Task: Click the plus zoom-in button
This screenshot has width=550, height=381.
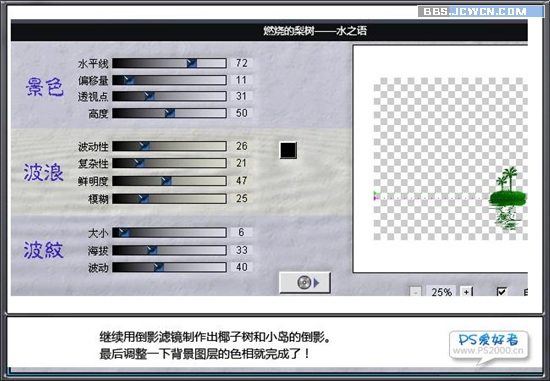Action: (467, 292)
